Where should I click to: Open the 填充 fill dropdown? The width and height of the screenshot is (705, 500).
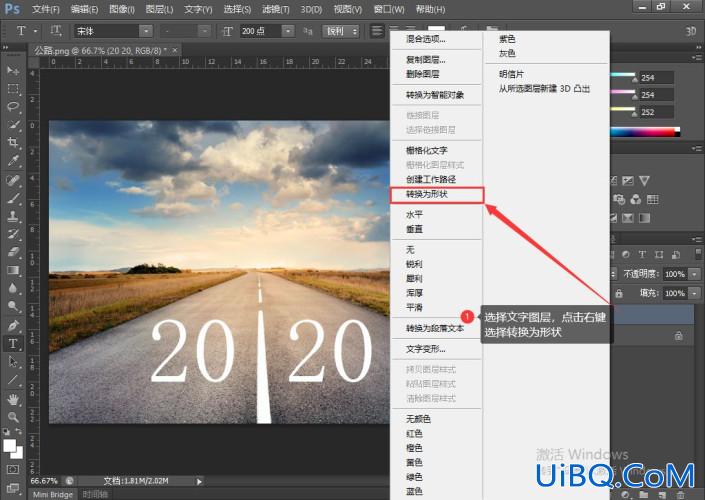[695, 293]
